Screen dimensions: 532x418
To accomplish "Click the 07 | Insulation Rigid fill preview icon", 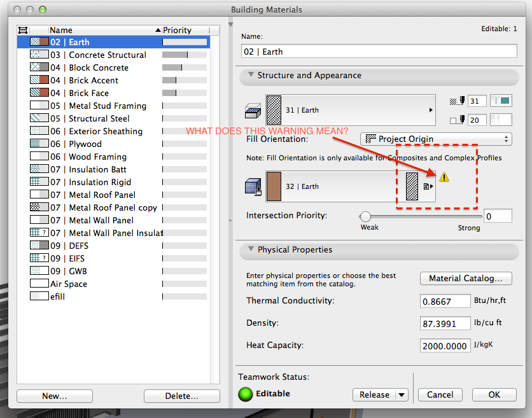I will coord(39,182).
